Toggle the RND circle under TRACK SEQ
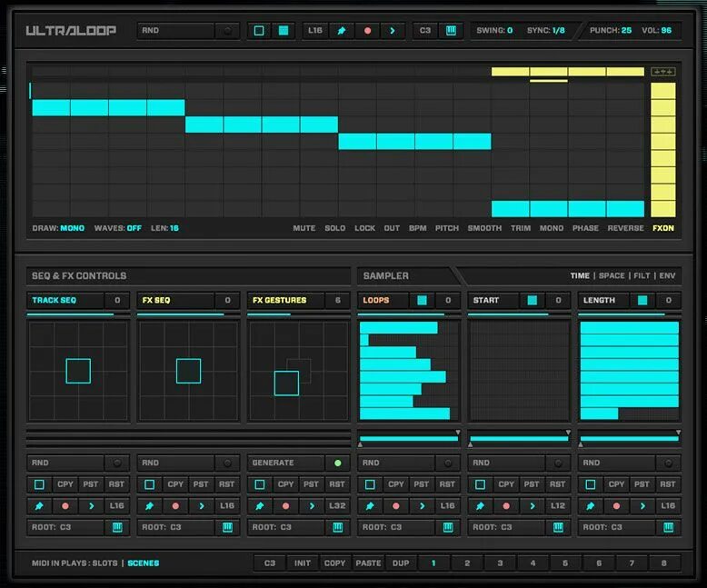This screenshot has height=588, width=707. click(117, 463)
